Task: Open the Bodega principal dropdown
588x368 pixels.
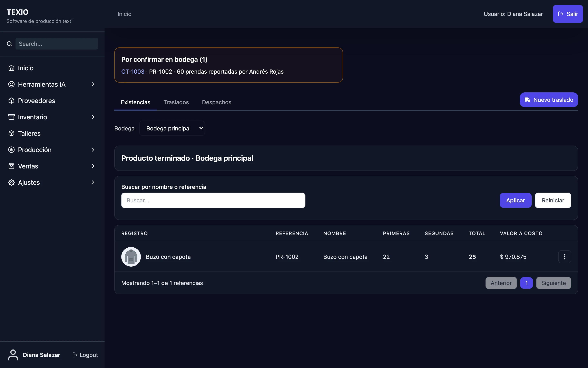Action: point(172,128)
